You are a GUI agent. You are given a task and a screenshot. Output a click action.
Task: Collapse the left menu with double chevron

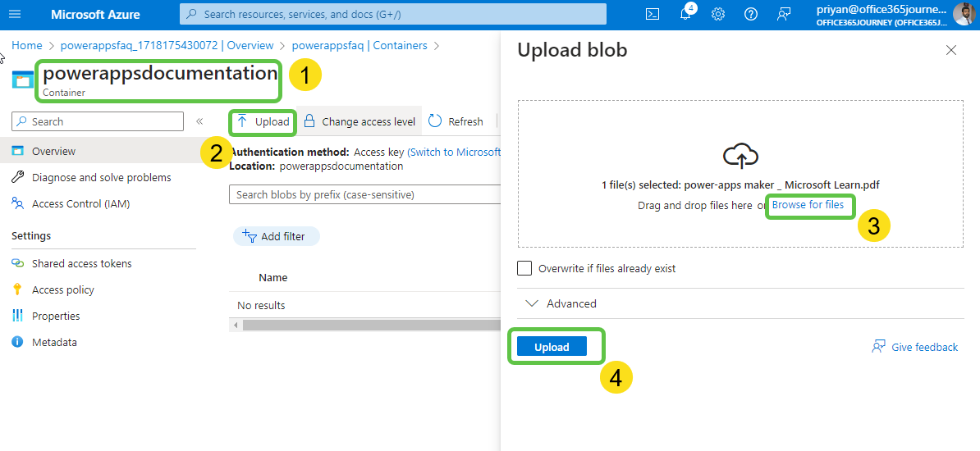(x=200, y=121)
